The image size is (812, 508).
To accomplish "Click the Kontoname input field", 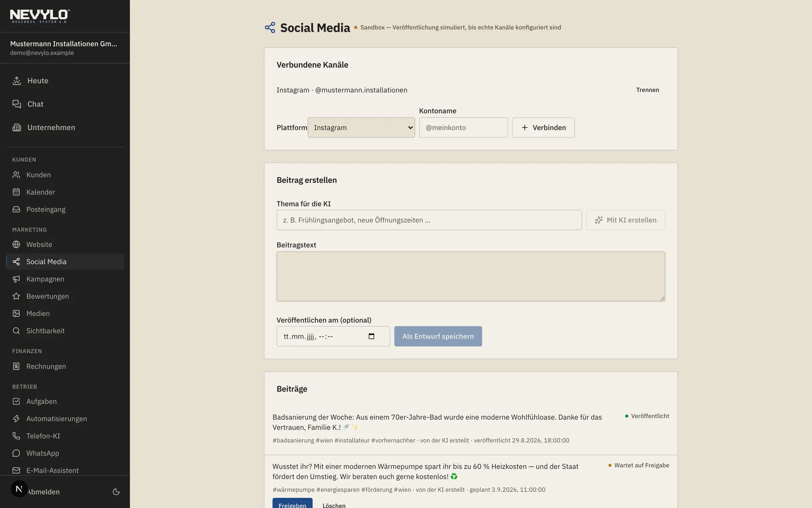I will (x=463, y=127).
